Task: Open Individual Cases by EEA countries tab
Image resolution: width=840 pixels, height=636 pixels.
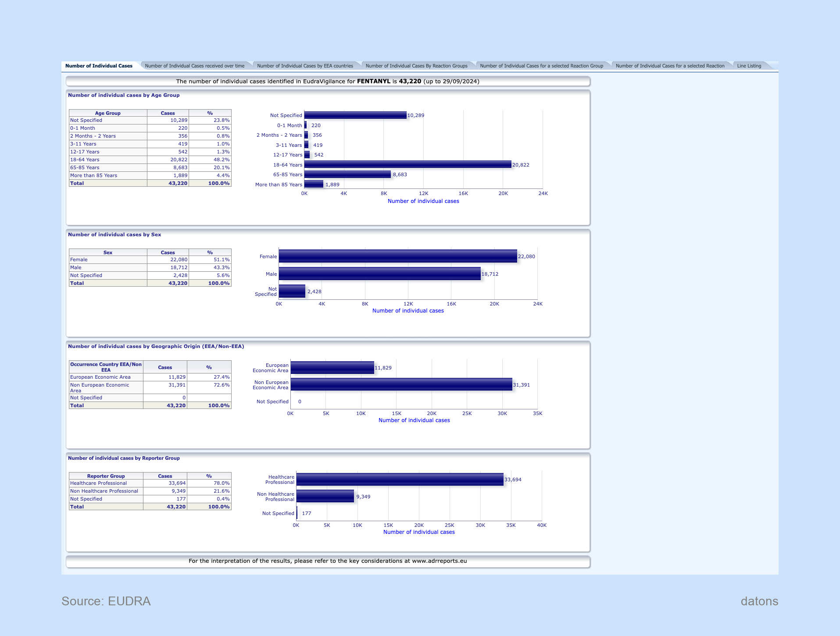Action: 305,66
